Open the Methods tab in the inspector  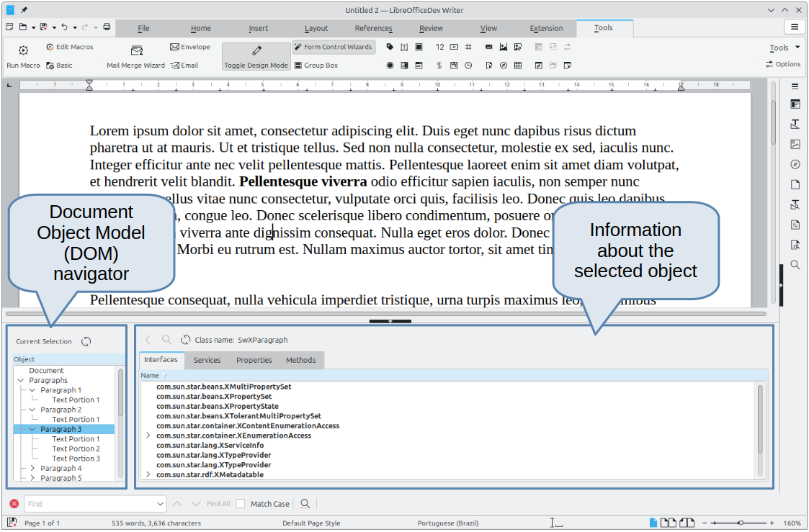coord(301,360)
